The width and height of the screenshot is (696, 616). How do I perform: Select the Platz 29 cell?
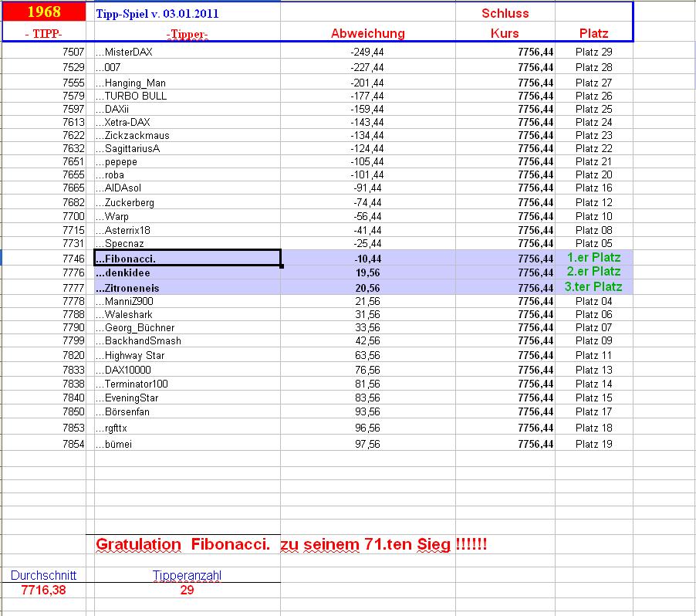[594, 52]
